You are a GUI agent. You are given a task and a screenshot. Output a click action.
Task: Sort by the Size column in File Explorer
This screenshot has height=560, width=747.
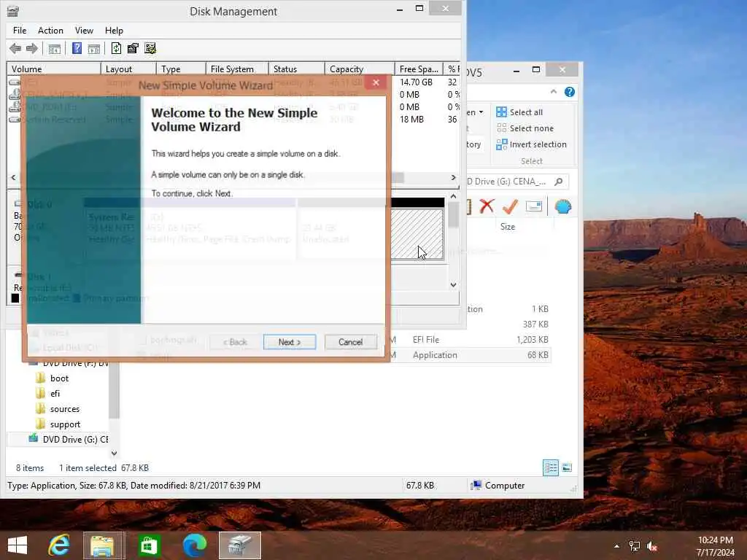pyautogui.click(x=508, y=227)
